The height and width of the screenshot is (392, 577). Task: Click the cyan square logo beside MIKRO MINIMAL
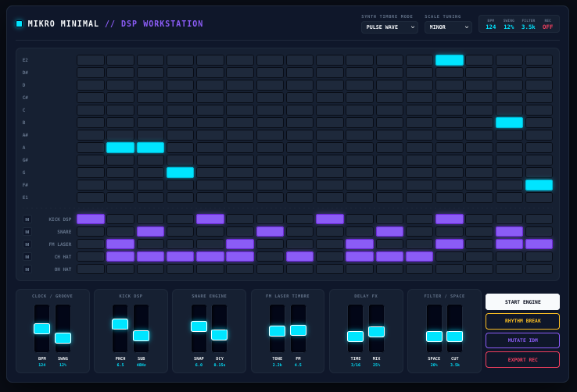click(19, 24)
